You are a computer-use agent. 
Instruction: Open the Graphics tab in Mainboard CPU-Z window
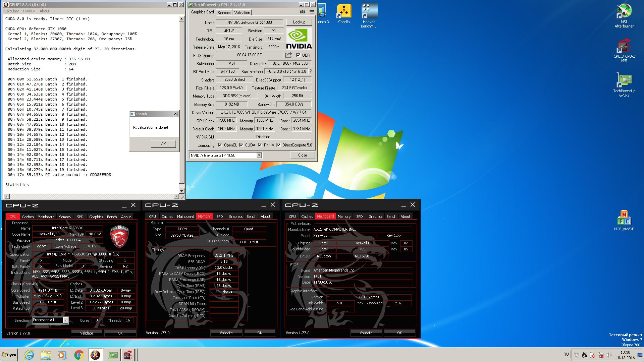tap(375, 217)
